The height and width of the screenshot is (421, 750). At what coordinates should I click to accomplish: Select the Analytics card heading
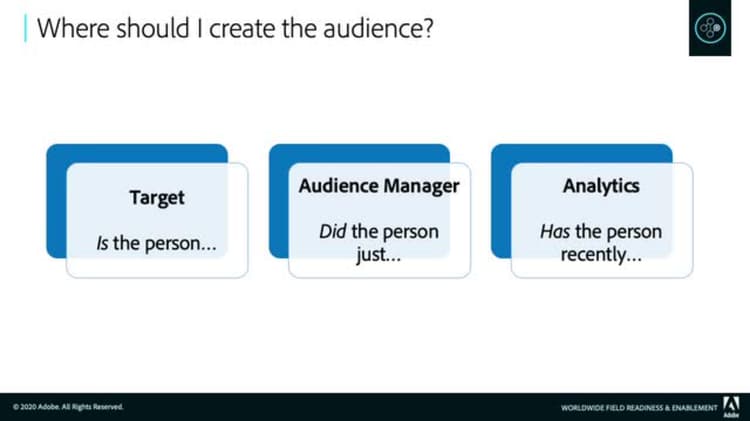coord(601,186)
